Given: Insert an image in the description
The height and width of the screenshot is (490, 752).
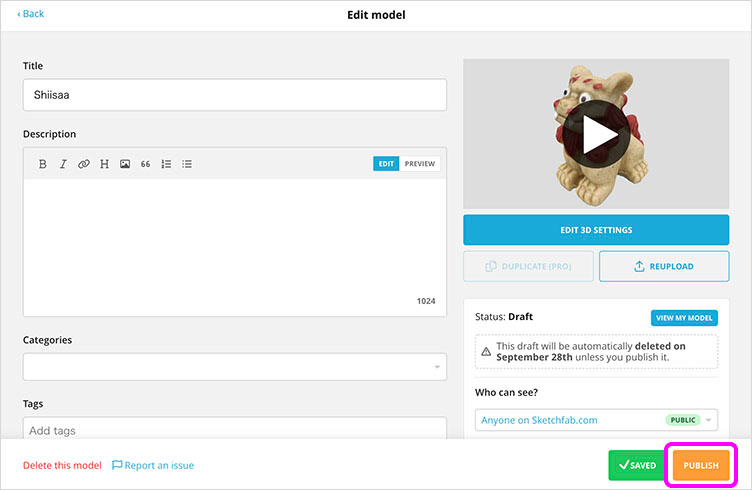Looking at the screenshot, I should [125, 164].
